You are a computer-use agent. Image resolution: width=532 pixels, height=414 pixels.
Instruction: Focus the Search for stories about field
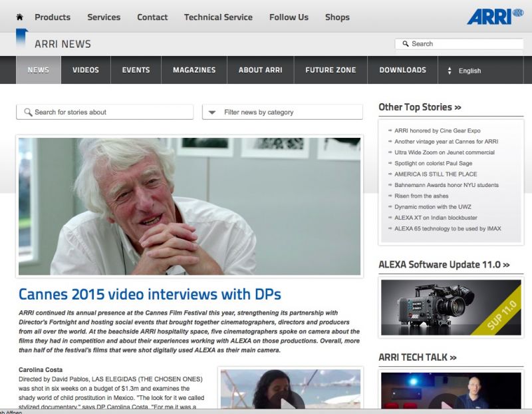click(105, 112)
